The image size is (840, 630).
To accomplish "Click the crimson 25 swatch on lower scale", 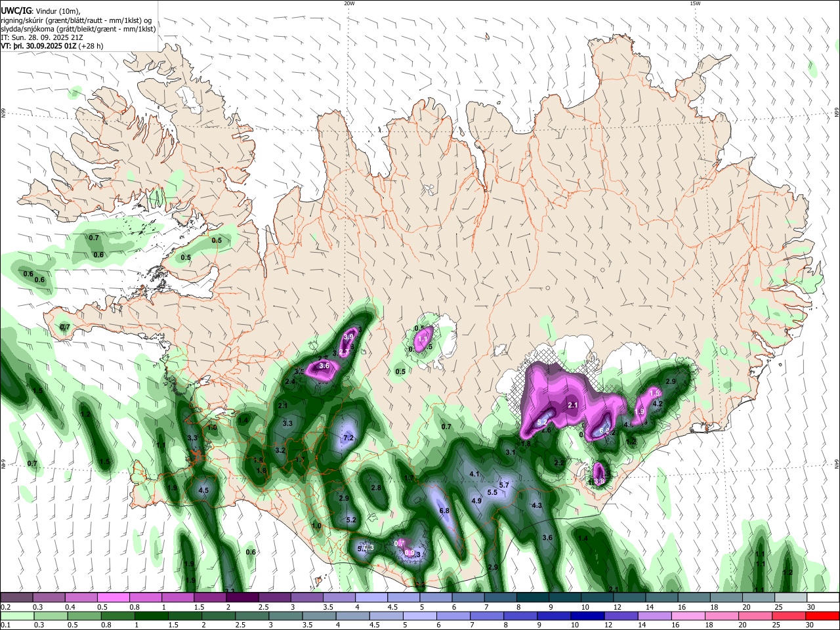I will [x=789, y=616].
